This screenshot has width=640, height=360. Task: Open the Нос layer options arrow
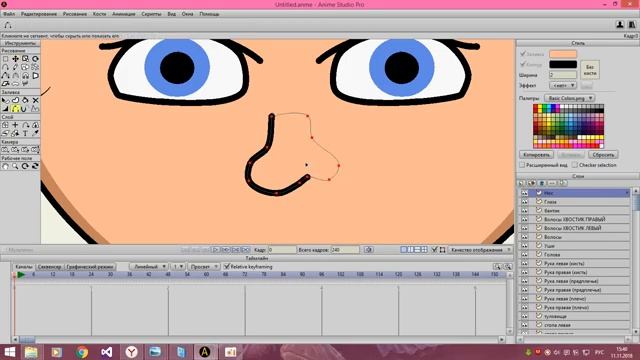(x=627, y=193)
